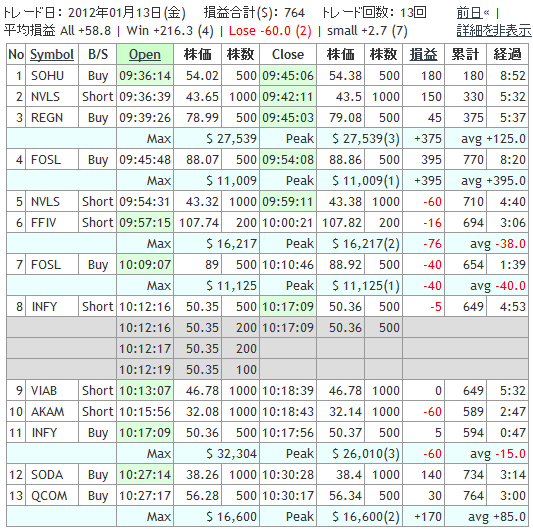Image resolution: width=533 pixels, height=529 pixels.
Task: Click the red Lose -60.0 (2) text
Action: [270, 31]
